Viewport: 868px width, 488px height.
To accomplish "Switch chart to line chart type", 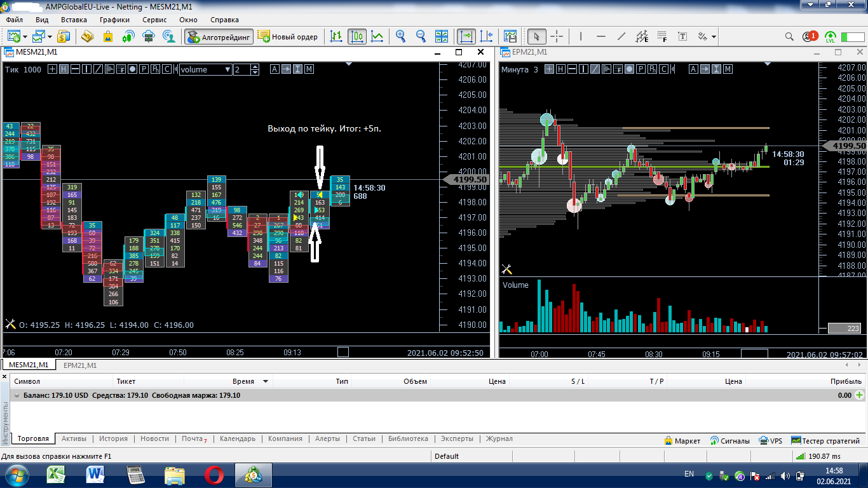I will tap(377, 36).
